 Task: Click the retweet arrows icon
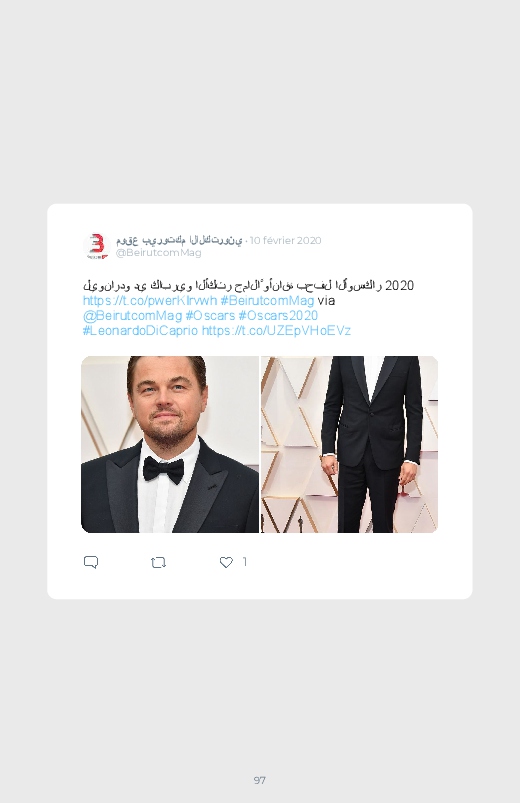158,563
